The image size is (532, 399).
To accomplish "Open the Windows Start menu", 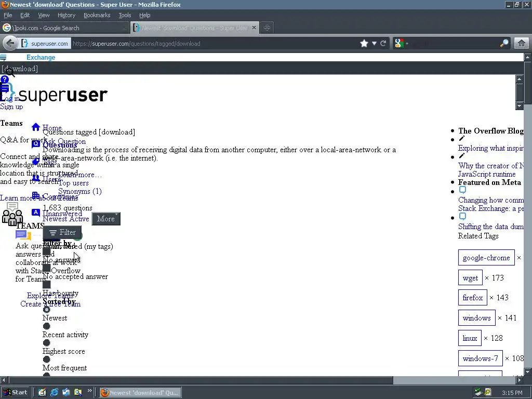I will pos(15,392).
